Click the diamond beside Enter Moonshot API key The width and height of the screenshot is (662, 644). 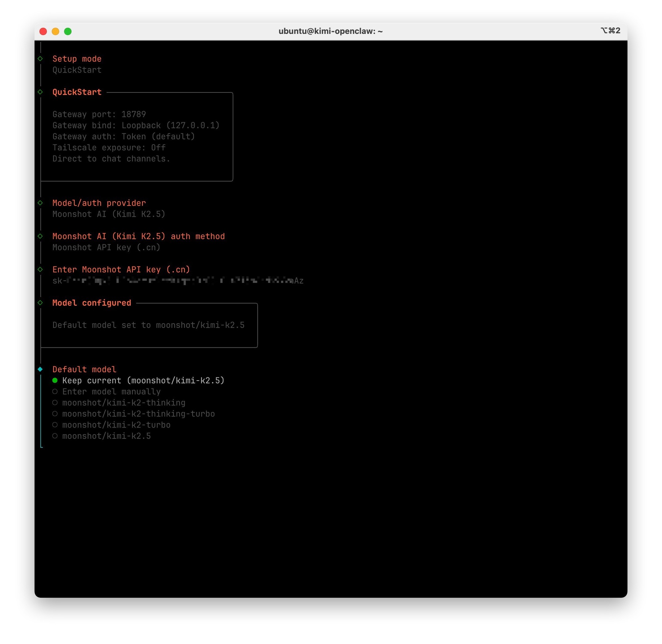40,269
